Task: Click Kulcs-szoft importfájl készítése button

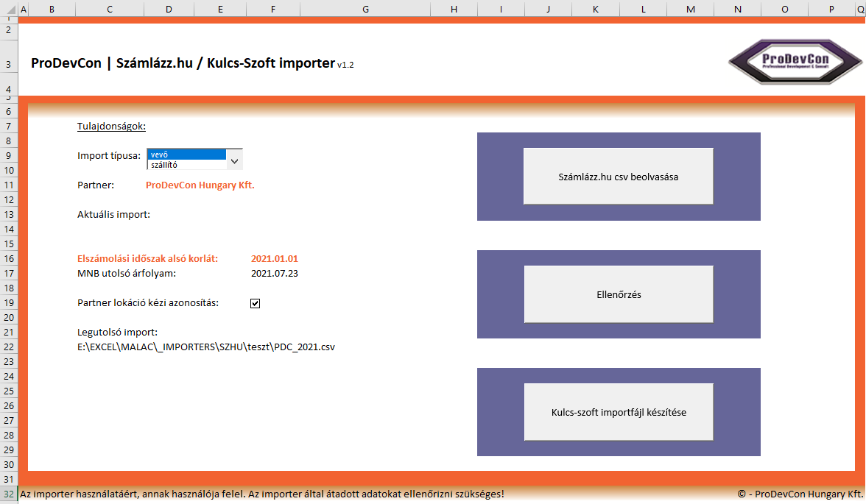Action: pyautogui.click(x=619, y=412)
